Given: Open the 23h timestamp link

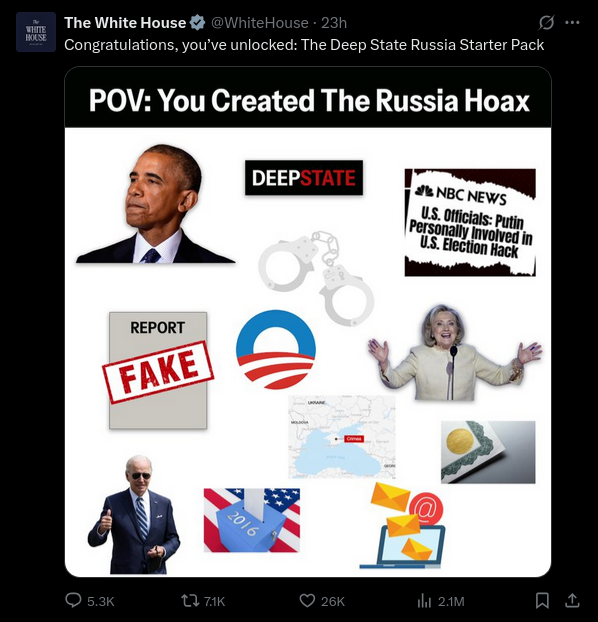Looking at the screenshot, I should coord(334,23).
